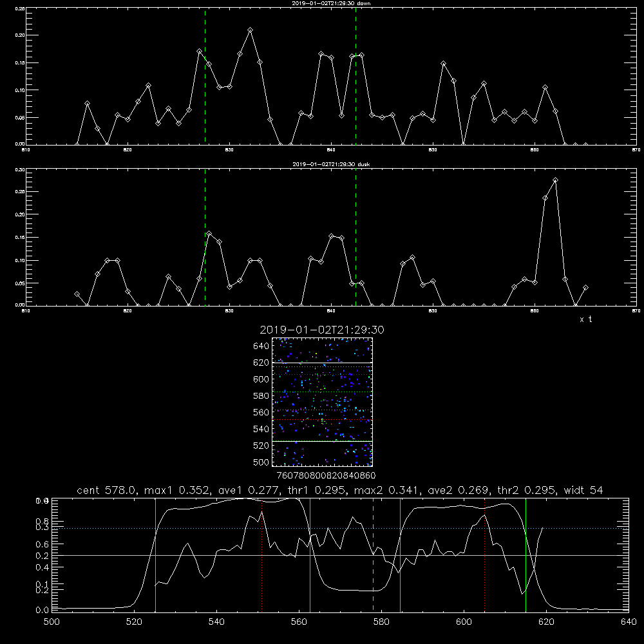Click the orange dashed center line in bottom plot

point(373,554)
